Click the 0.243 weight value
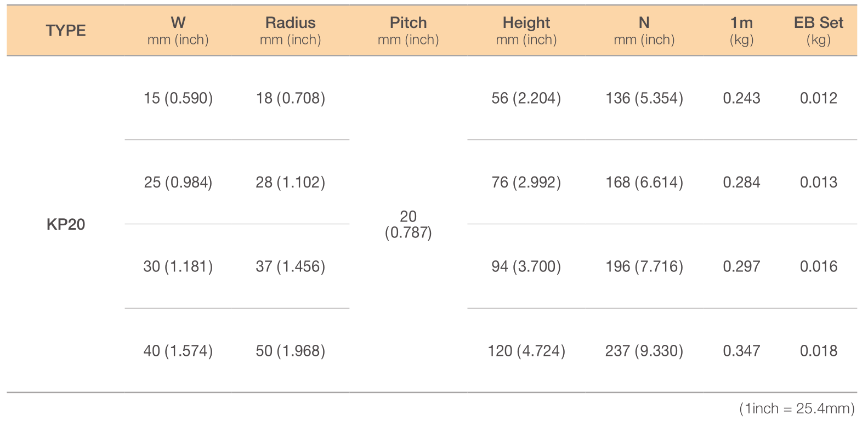 pyautogui.click(x=741, y=98)
